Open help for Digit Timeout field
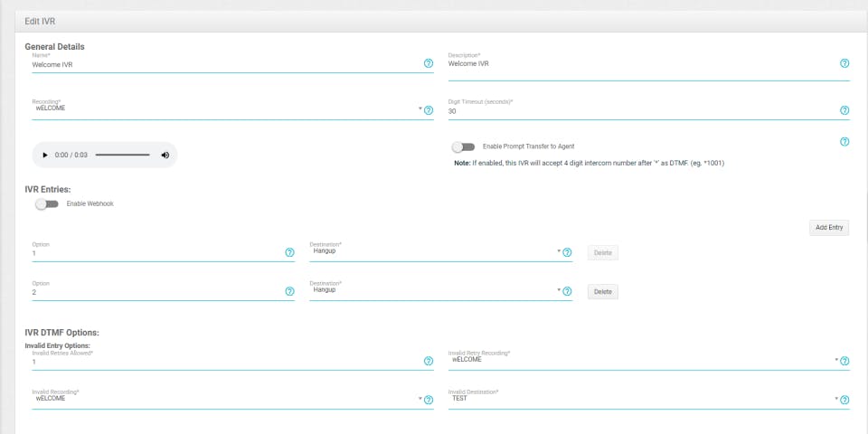Viewport: 868px width, 434px height. click(844, 110)
